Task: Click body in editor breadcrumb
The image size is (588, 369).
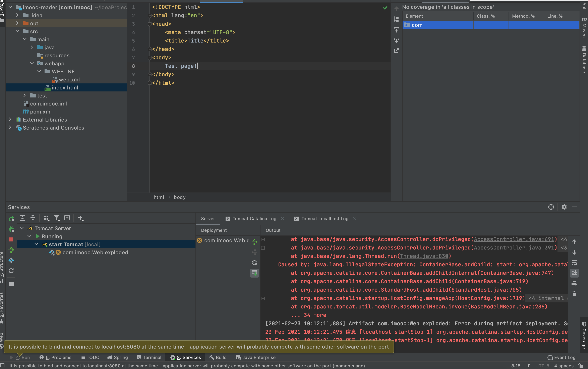Action: tap(179, 197)
